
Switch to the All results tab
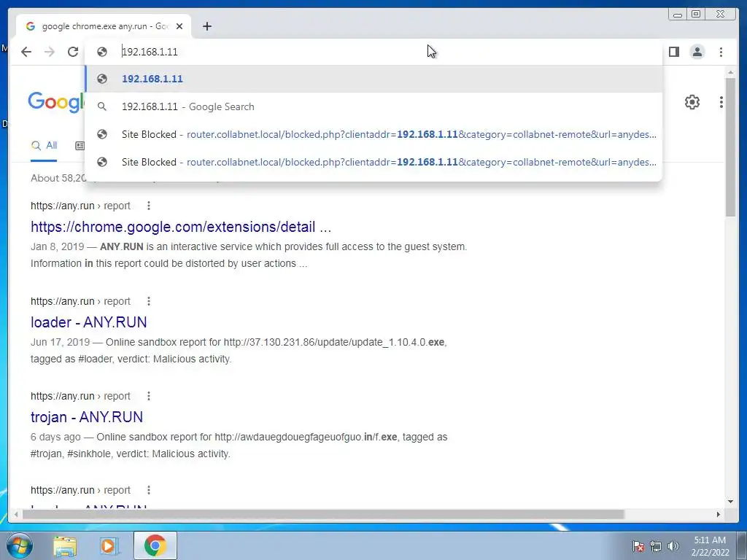coord(44,146)
